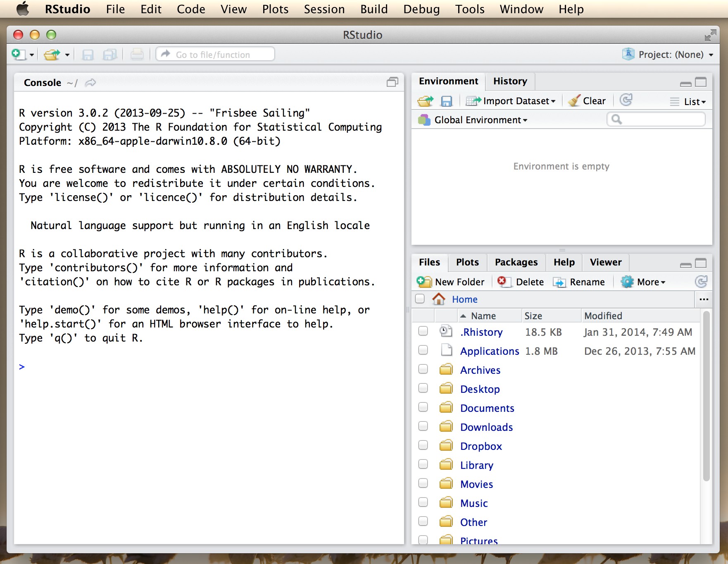Tick the checkbox next to Documents folder
This screenshot has width=728, height=564.
point(423,407)
